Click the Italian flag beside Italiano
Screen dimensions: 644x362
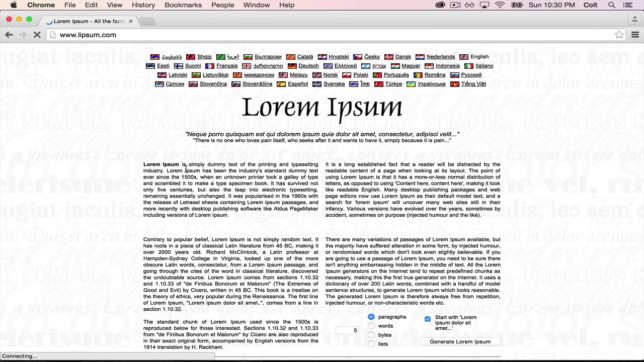click(x=469, y=66)
